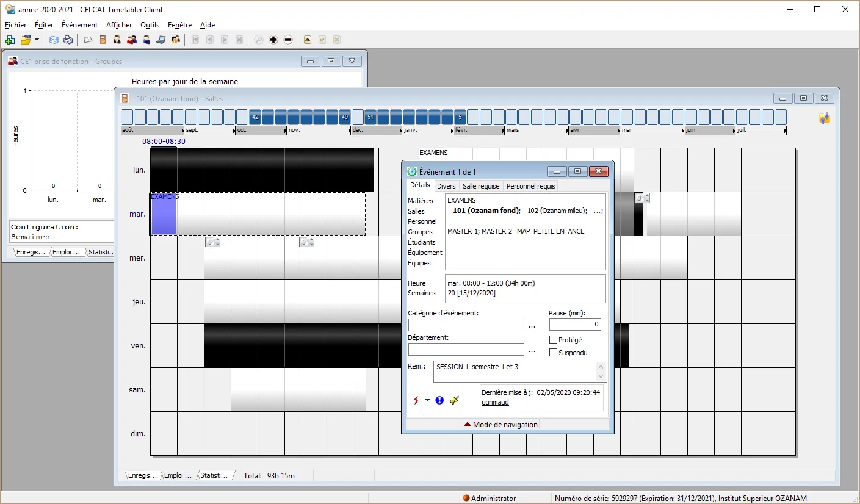Click the yellow pin icon in event dialog
This screenshot has width=860, height=504.
(x=453, y=400)
